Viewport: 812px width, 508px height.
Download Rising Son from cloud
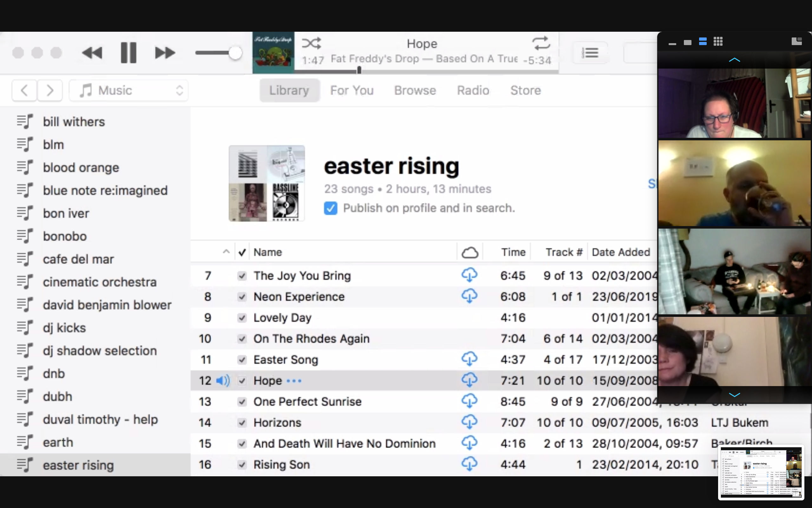click(469, 464)
